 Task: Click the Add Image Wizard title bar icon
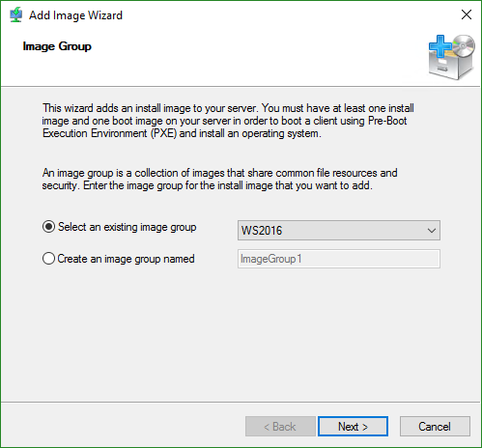click(x=16, y=14)
